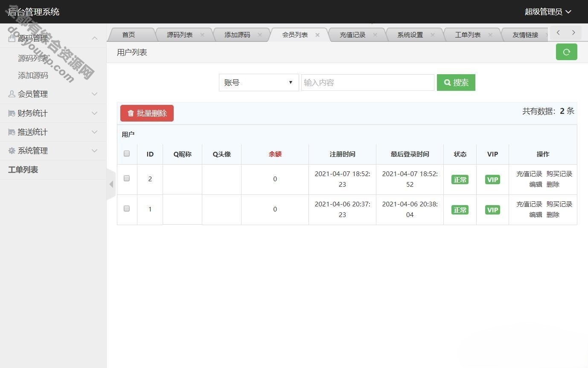Switch to the 系统设置 tab
The height and width of the screenshot is (368, 588).
click(410, 35)
